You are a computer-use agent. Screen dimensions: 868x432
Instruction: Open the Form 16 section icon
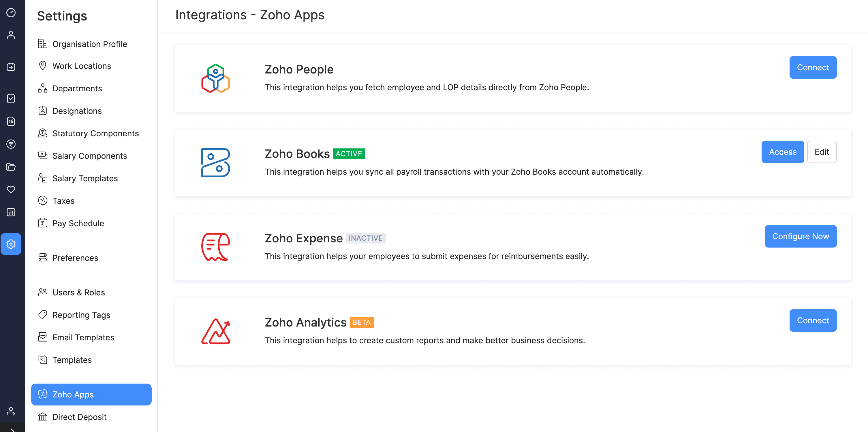(11, 122)
